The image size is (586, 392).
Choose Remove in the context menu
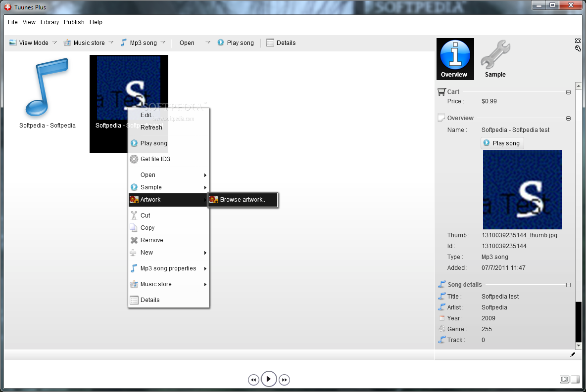pos(168,240)
